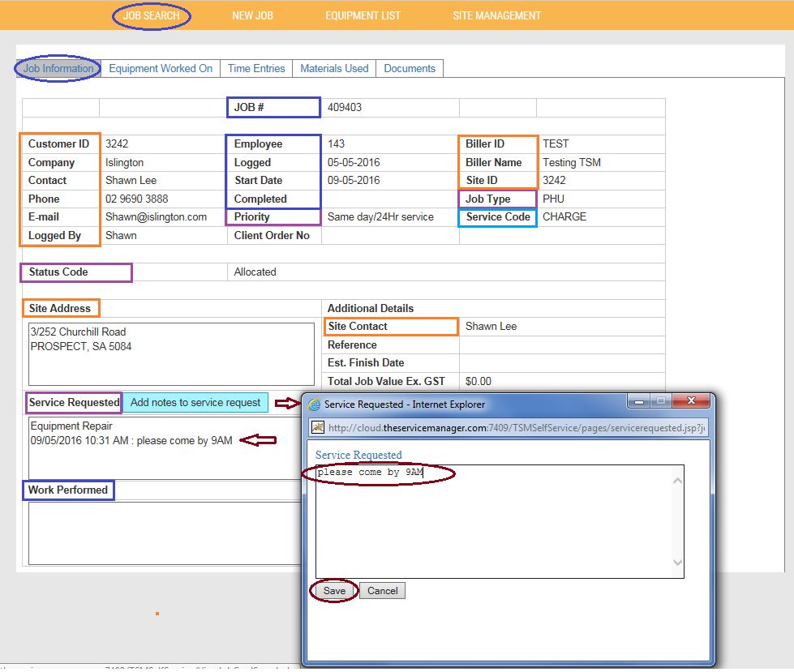
Task: Cancel the service request note popup
Action: point(382,591)
